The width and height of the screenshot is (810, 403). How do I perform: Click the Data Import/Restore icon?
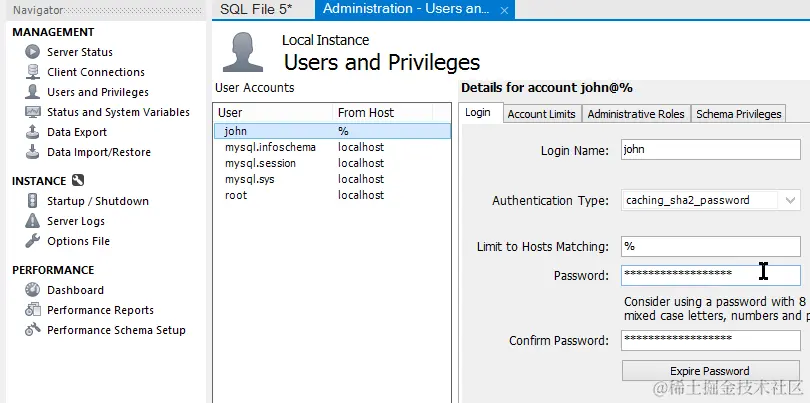click(x=32, y=152)
